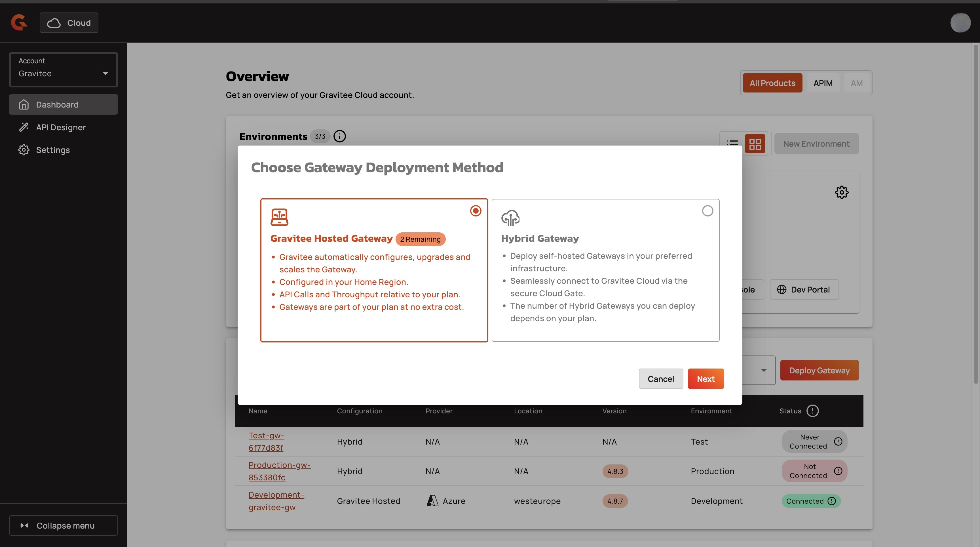Click the page vertical scrollbar
This screenshot has height=547, width=980.
(x=975, y=213)
